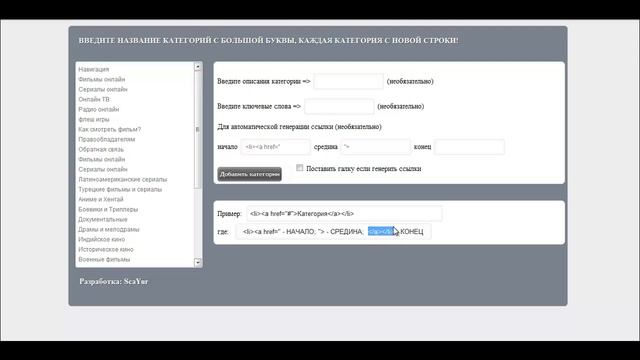Click 'Онлайн ТВ' in the categories list
Viewport: 640px width, 360px height.
click(x=94, y=99)
